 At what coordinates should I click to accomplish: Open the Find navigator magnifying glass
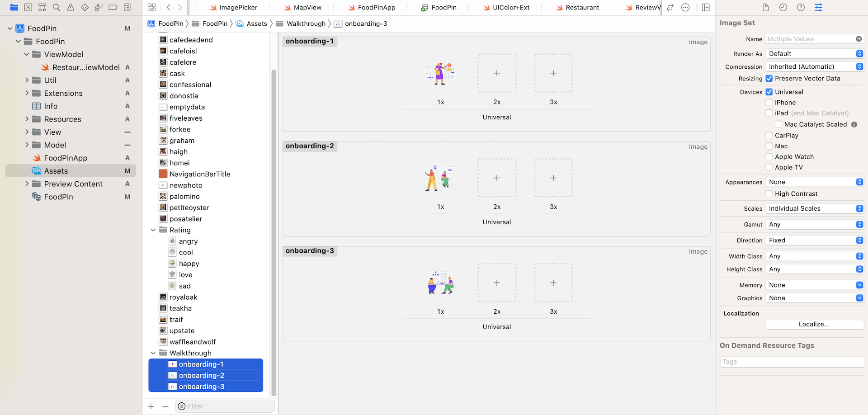pyautogui.click(x=56, y=7)
